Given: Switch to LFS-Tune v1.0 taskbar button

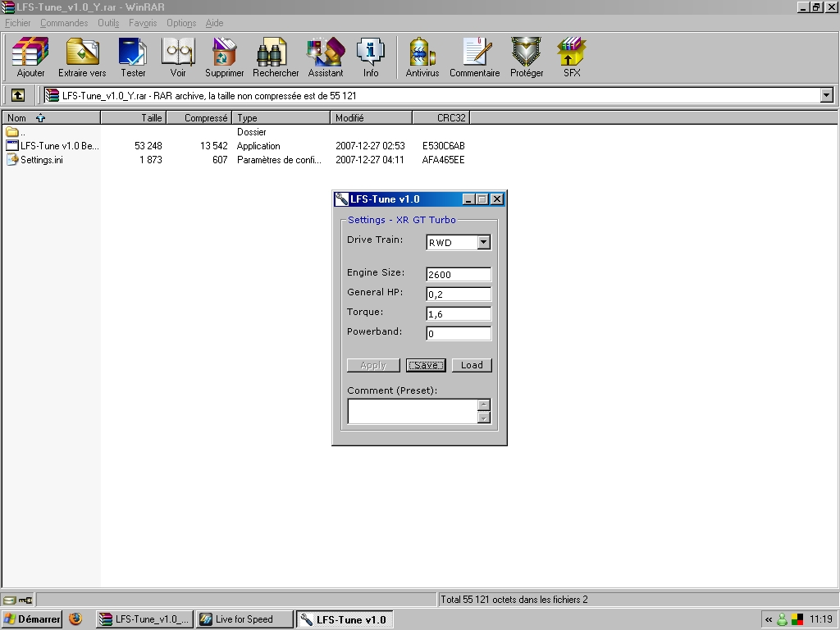Looking at the screenshot, I should pyautogui.click(x=345, y=619).
